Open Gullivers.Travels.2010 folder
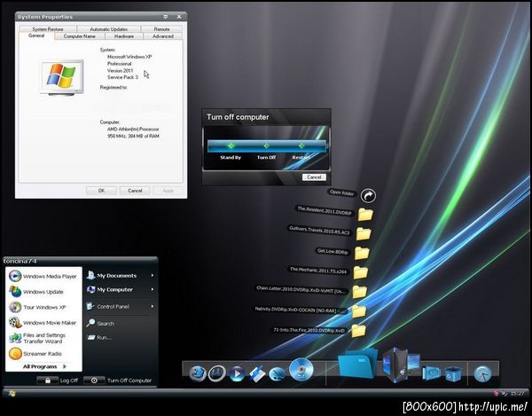The image size is (532, 416). pyautogui.click(x=364, y=234)
